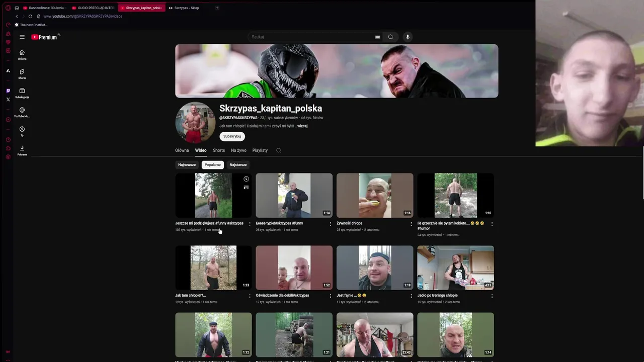Image resolution: width=644 pixels, height=362 pixels.
Task: Play 'Oświadczenie dla debili' thumbnail
Action: [294, 267]
